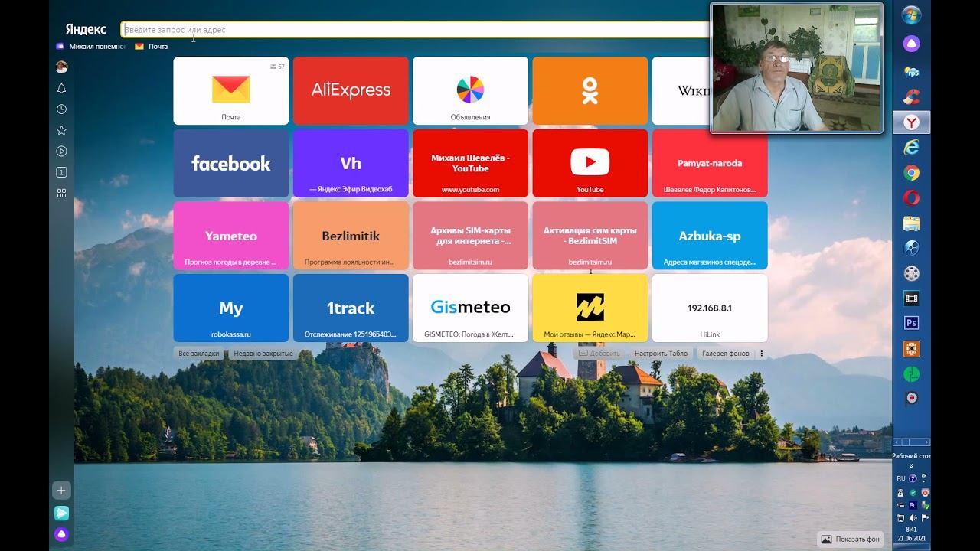Open services grid icon in sidebar

click(x=62, y=194)
